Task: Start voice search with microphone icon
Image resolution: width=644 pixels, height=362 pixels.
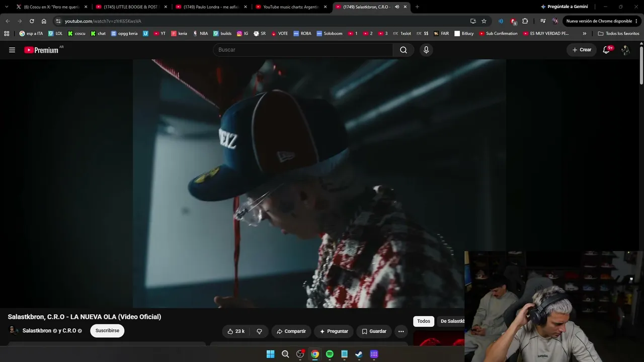Action: pyautogui.click(x=426, y=50)
